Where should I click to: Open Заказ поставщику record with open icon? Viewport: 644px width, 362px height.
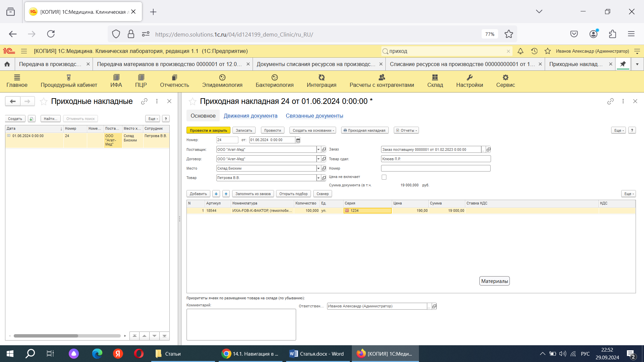tap(488, 149)
